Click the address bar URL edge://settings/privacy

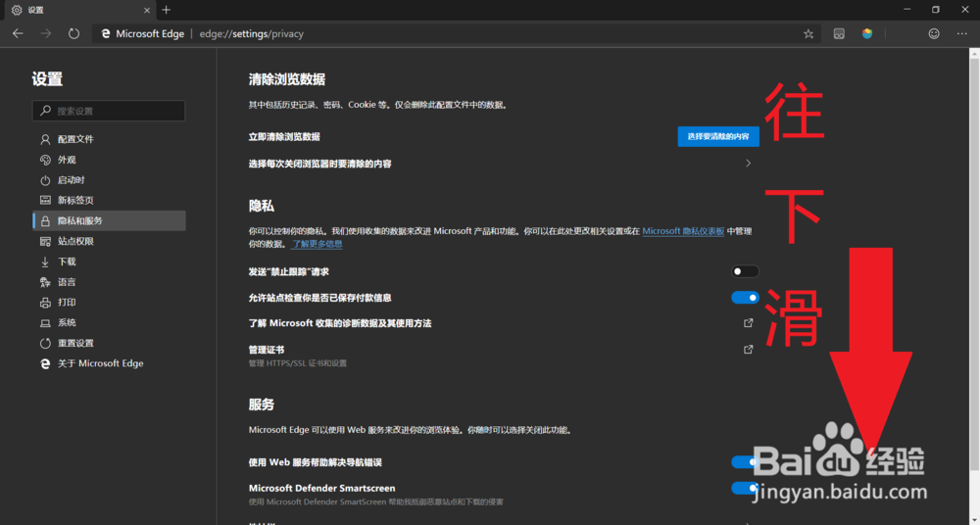coord(251,33)
